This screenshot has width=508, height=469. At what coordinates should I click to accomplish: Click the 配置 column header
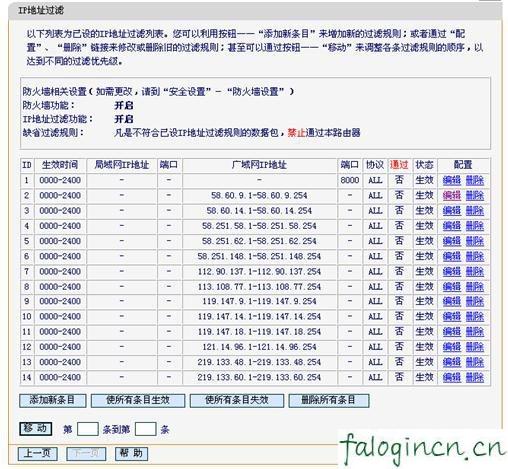(463, 165)
